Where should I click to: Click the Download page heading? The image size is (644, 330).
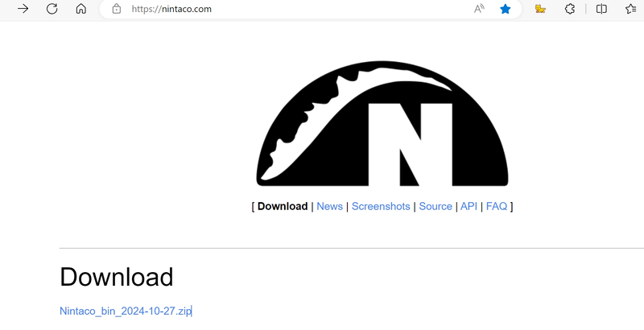(x=117, y=277)
